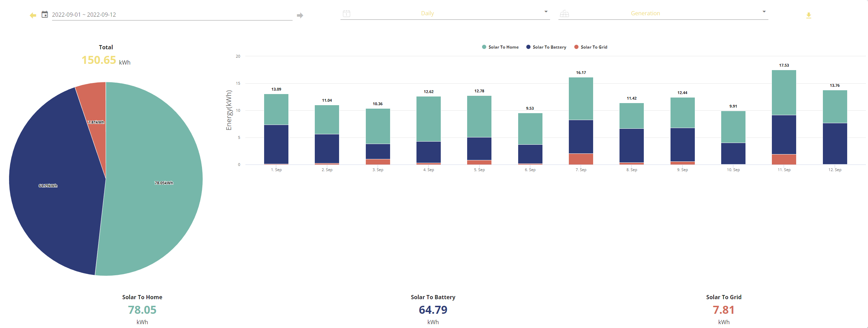Click the solar panel icon beside Generation

(564, 14)
